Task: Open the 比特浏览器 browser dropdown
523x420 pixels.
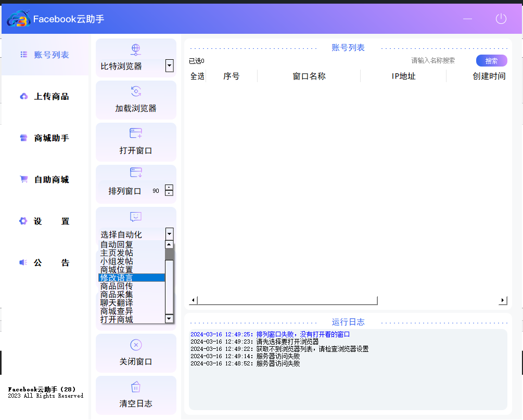Action: click(169, 66)
